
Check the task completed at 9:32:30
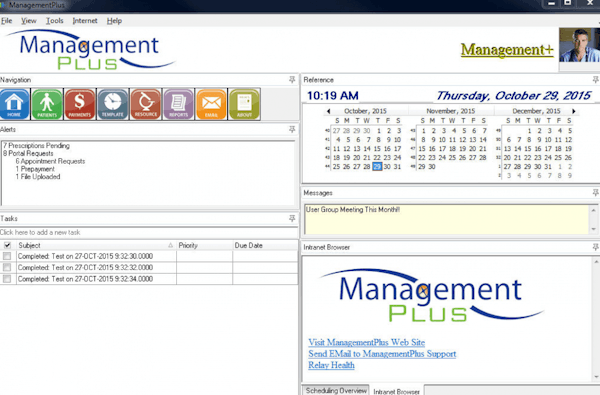click(x=7, y=256)
